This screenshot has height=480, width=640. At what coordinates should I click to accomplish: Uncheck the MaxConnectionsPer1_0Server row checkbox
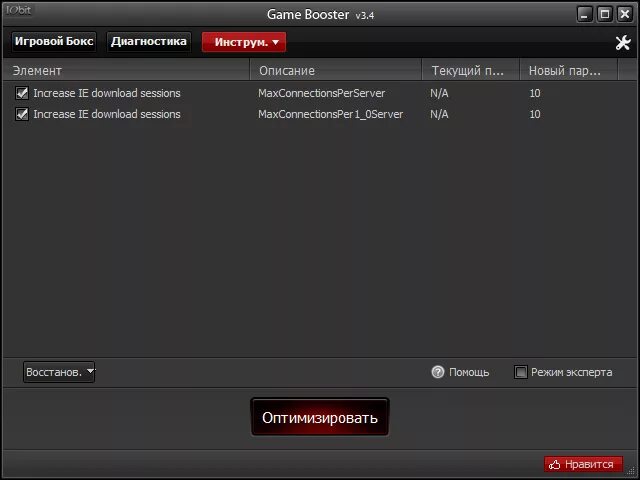coord(22,114)
